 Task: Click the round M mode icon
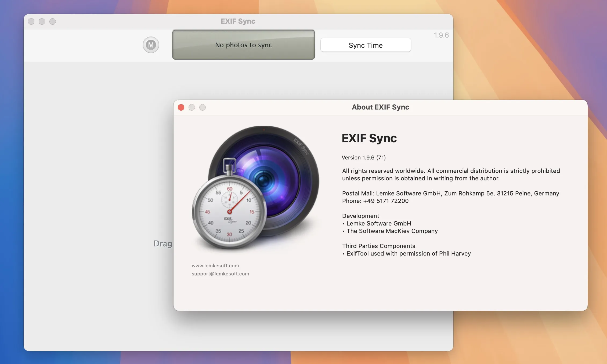pyautogui.click(x=151, y=45)
